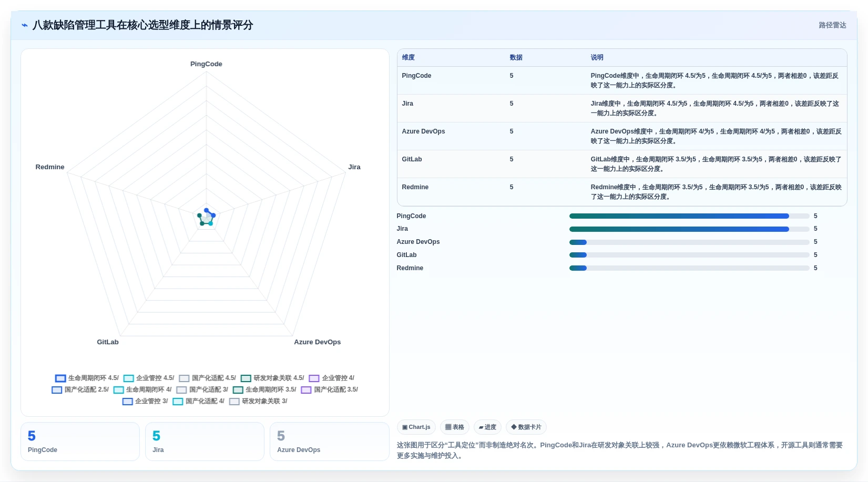Click the Azure DevOps progress bar
Viewport: 868px width, 482px height.
coord(689,242)
